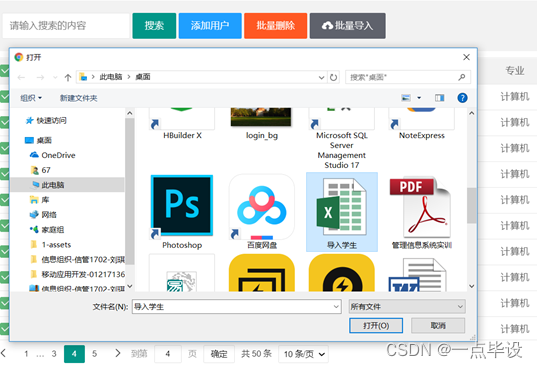Click the file list vertical scrollbar thumb

click(471, 205)
